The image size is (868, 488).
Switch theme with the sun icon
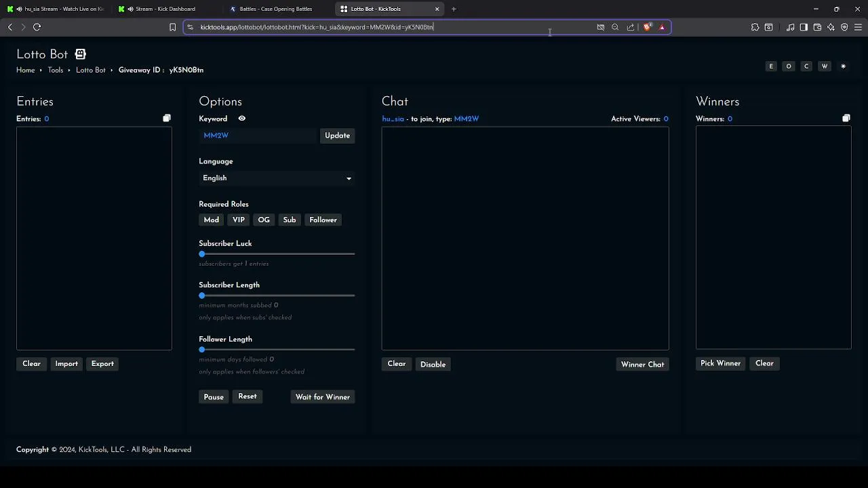click(844, 66)
